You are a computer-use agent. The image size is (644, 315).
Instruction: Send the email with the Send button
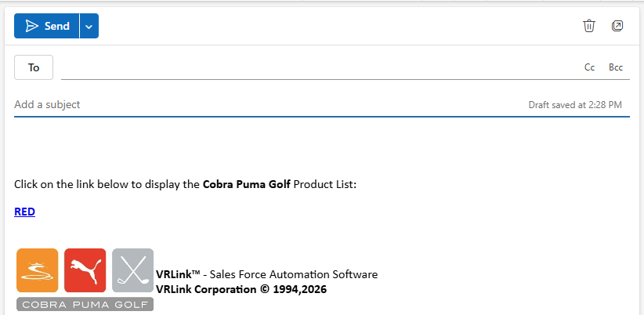47,26
